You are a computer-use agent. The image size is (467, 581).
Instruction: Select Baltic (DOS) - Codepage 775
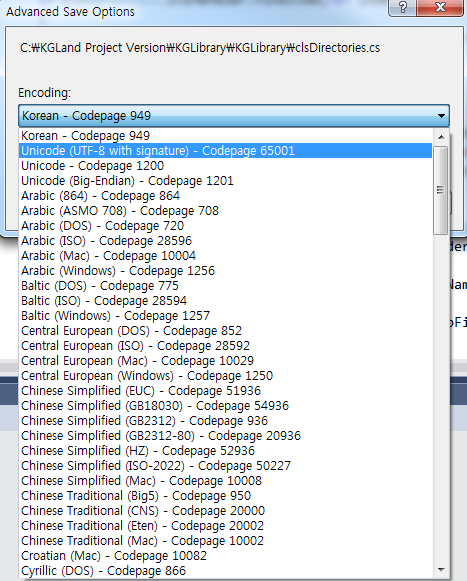coord(225,286)
